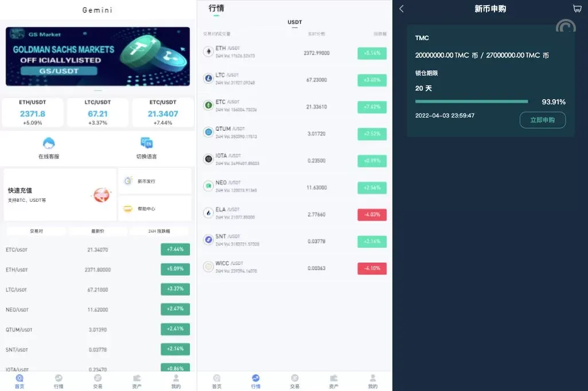Open the ETC/USDT 21.3407 ticker card
Image resolution: width=588 pixels, height=391 pixels.
[x=163, y=112]
